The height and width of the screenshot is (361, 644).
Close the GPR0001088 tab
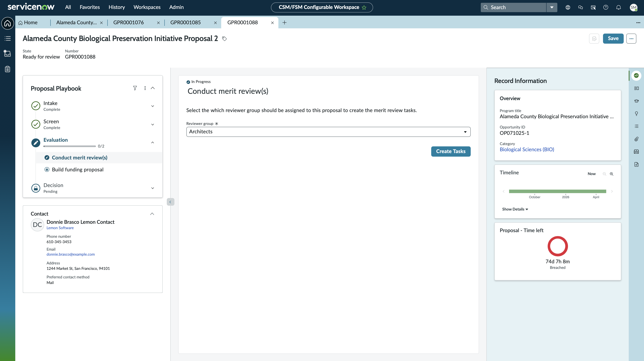(272, 23)
